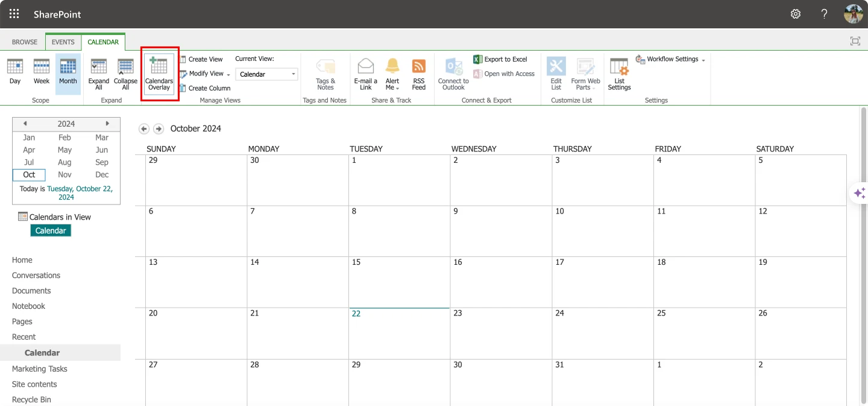The image size is (868, 406).
Task: Click 2024 year label in mini calendar
Action: click(66, 124)
